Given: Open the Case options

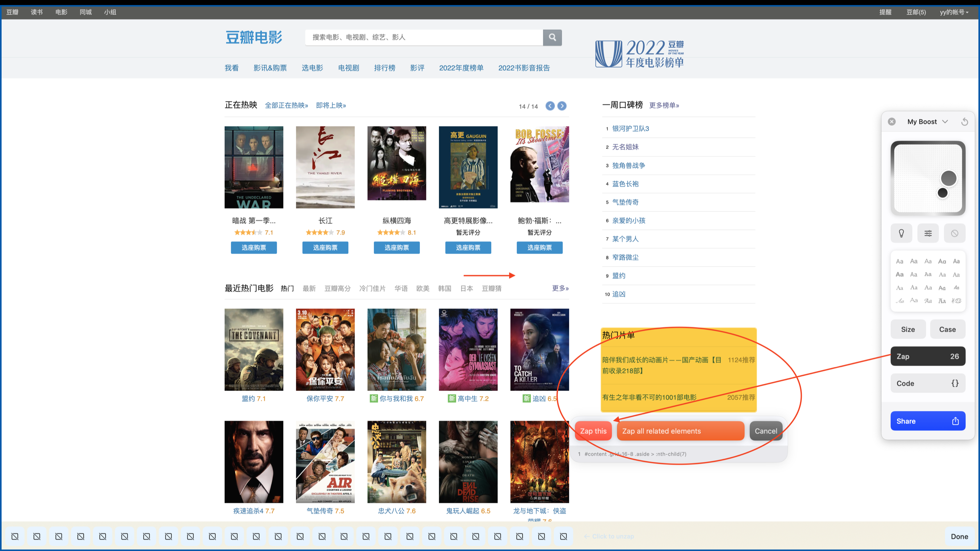Looking at the screenshot, I should (947, 330).
